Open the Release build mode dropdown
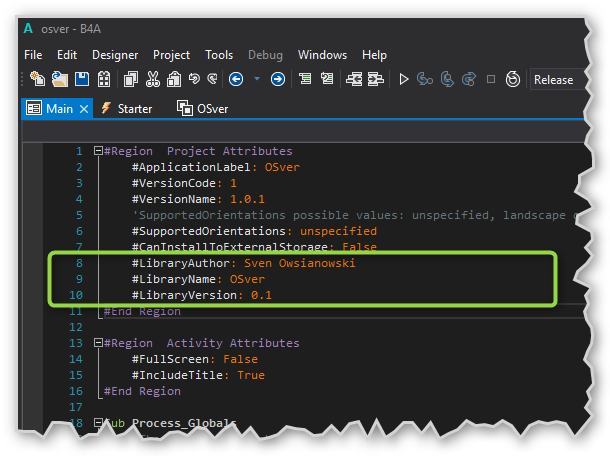 point(557,79)
